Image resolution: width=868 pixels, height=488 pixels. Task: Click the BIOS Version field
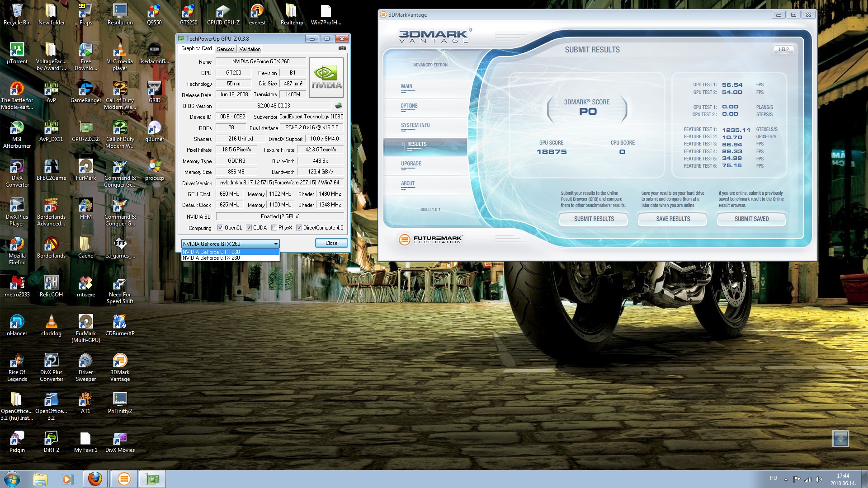coord(274,106)
